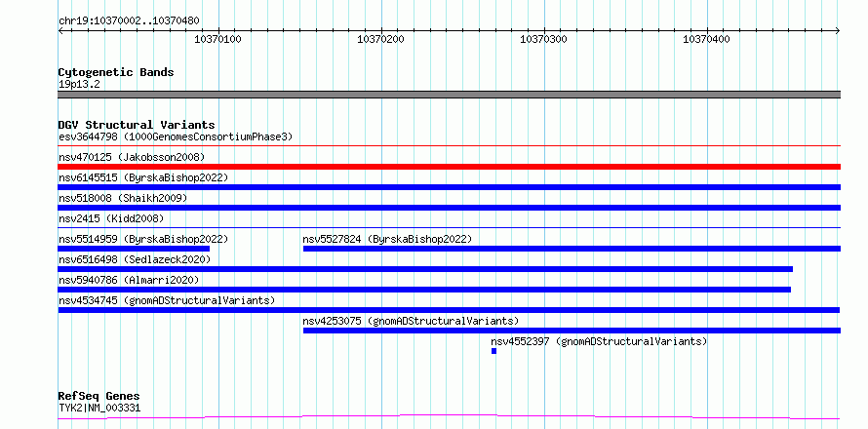Click ruler position 10370300

[543, 39]
